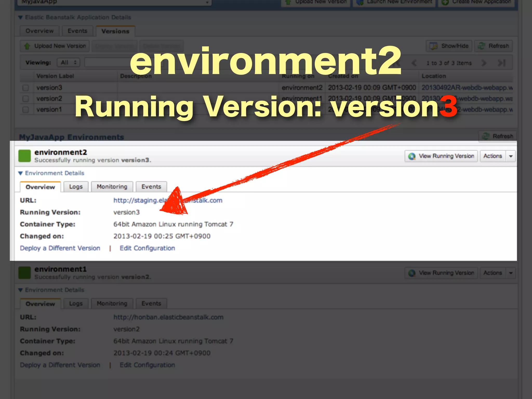
Task: Open Events tab under environment1
Action: pyautogui.click(x=151, y=304)
